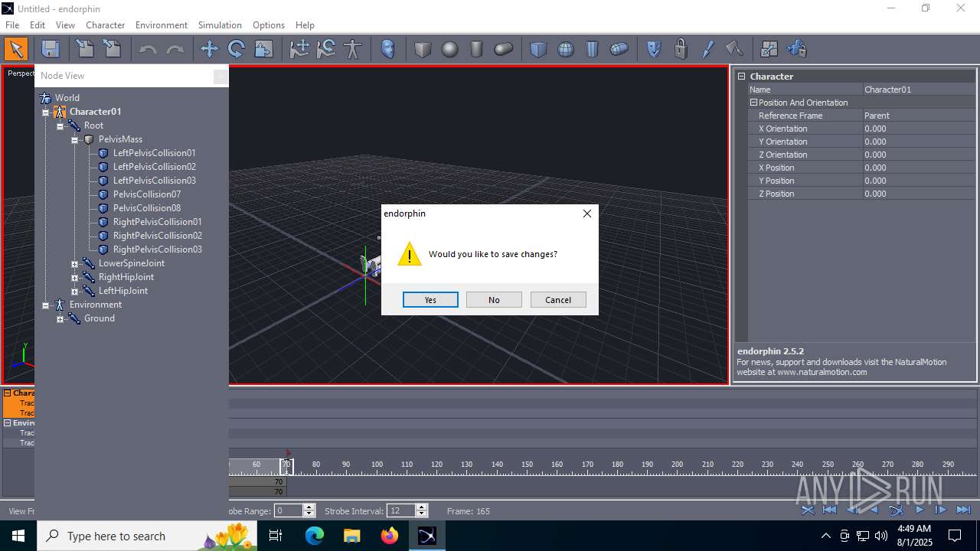Expand the Ground node
Viewport: 980px width, 551px height.
[60, 319]
